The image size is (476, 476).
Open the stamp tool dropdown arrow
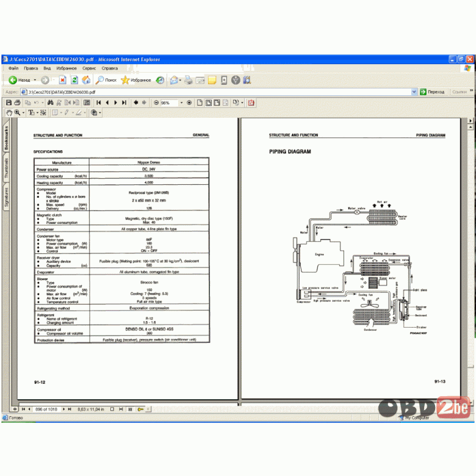click(100, 113)
